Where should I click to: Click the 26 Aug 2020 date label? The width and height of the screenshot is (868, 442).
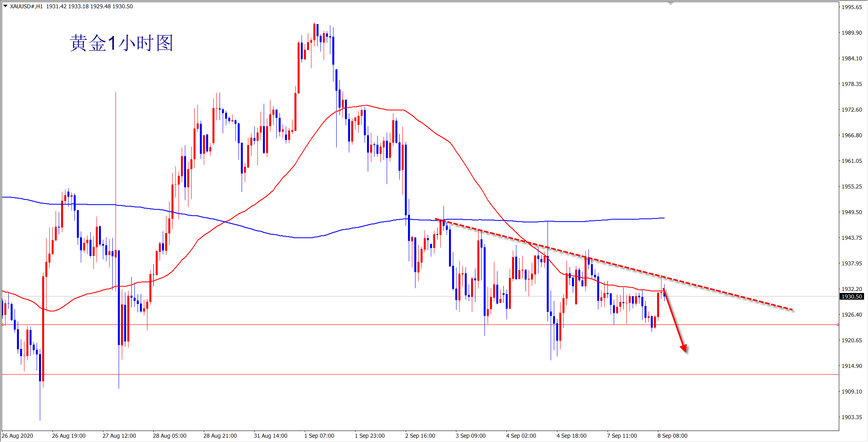click(x=18, y=436)
